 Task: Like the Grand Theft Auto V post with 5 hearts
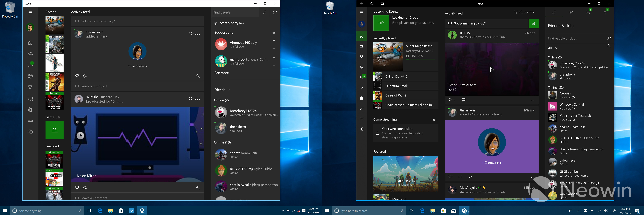(450, 100)
